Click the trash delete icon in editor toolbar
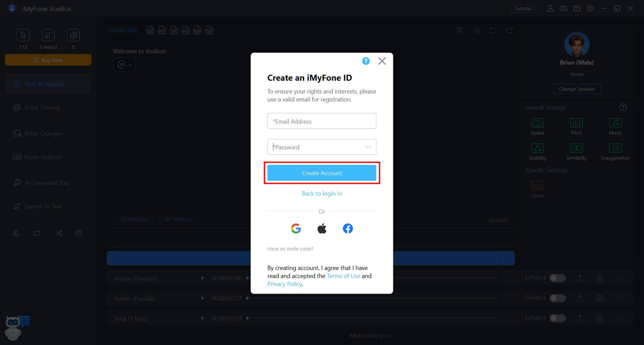This screenshot has width=644, height=345. [x=460, y=30]
